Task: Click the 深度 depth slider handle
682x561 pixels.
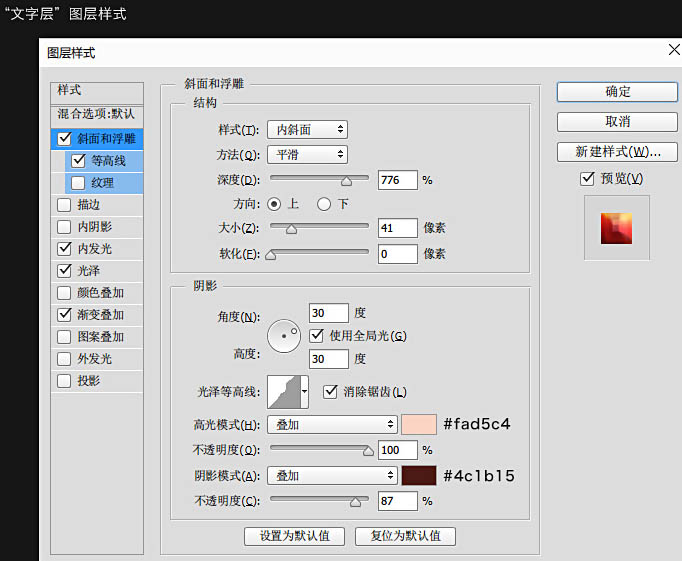Action: (x=346, y=181)
